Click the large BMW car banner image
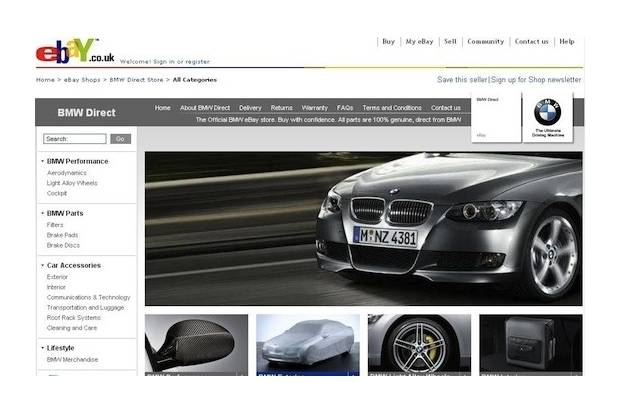620x413 pixels. [x=363, y=229]
